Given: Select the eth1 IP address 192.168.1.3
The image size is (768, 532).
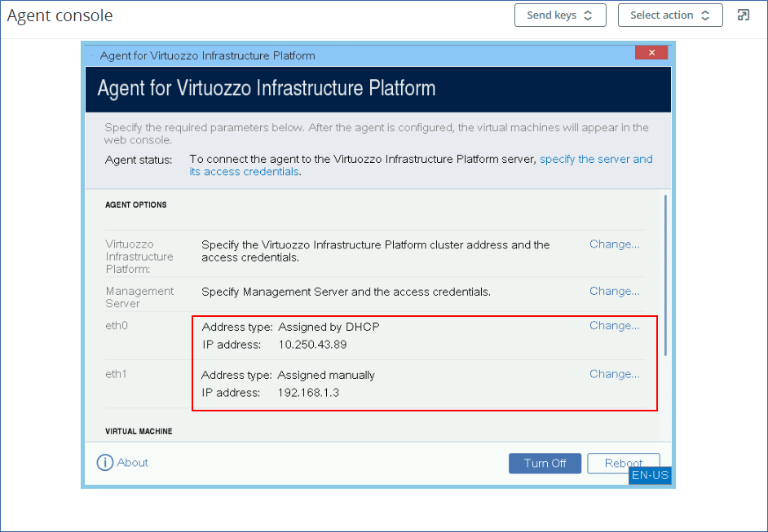Looking at the screenshot, I should click(x=308, y=393).
